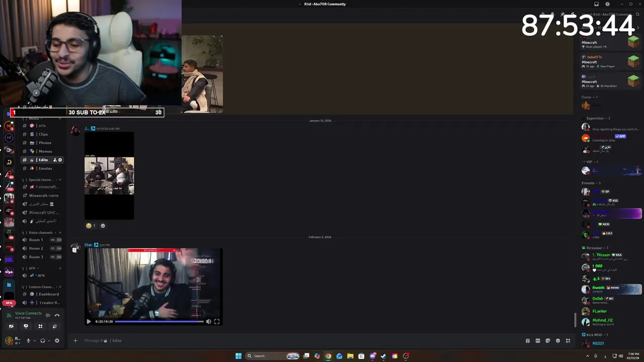Click the invite people icon on Edits channel

coord(55,160)
